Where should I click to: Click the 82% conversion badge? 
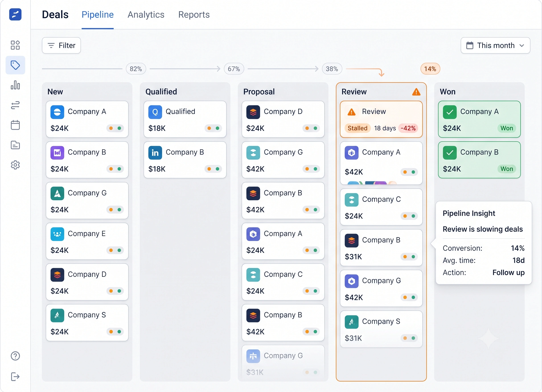tap(136, 69)
